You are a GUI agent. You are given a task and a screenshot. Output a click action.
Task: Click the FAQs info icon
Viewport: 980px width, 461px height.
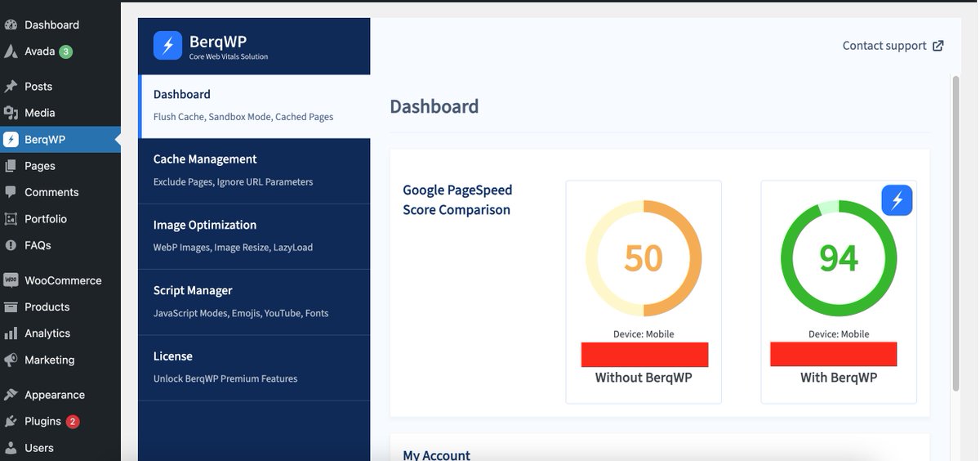point(11,245)
